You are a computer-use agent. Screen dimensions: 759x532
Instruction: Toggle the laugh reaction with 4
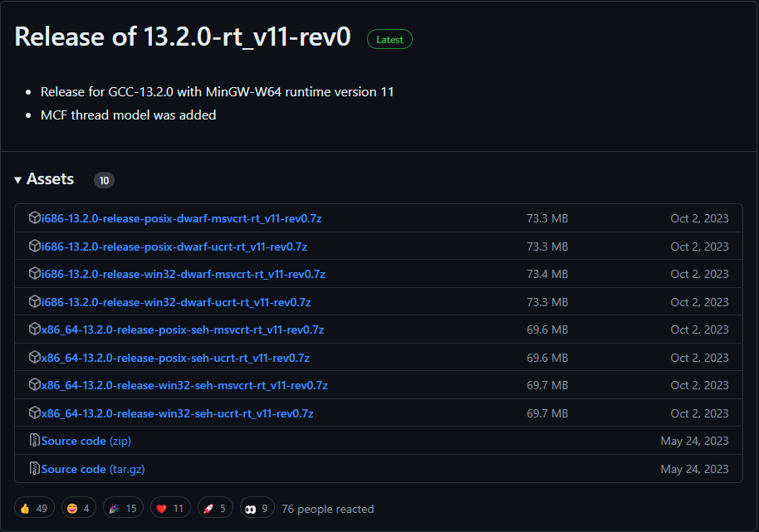coord(79,508)
